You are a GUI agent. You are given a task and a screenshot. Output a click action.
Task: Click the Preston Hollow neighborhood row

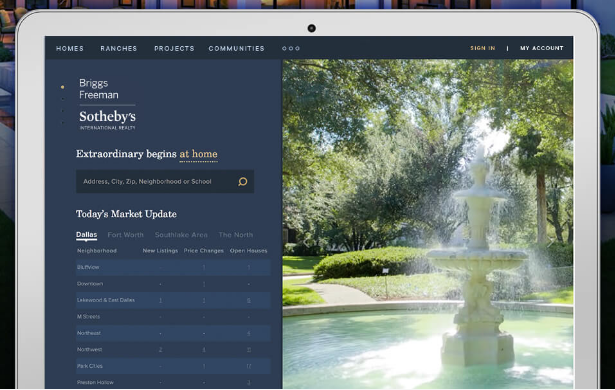[173, 382]
